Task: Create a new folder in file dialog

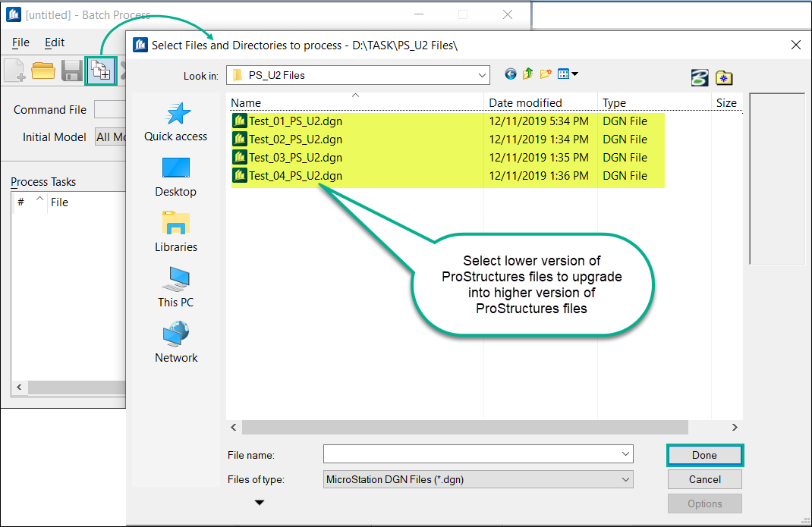Action: pos(546,74)
